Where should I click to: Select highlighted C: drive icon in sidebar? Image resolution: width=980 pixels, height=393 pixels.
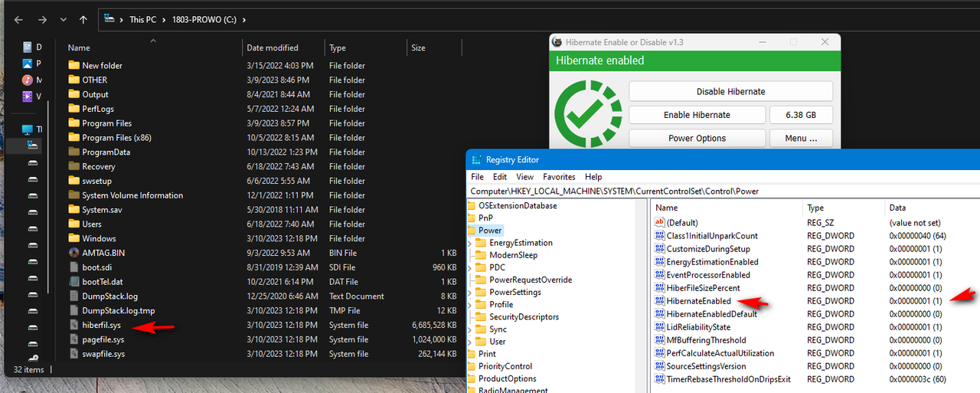33,145
